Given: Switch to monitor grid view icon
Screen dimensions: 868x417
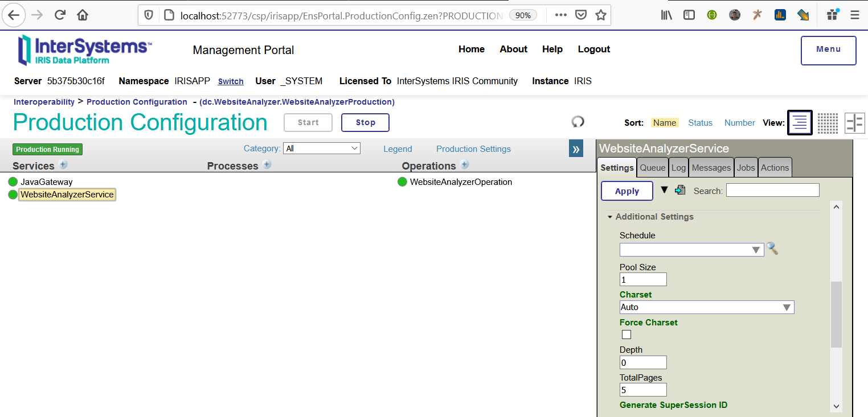Looking at the screenshot, I should 828,122.
